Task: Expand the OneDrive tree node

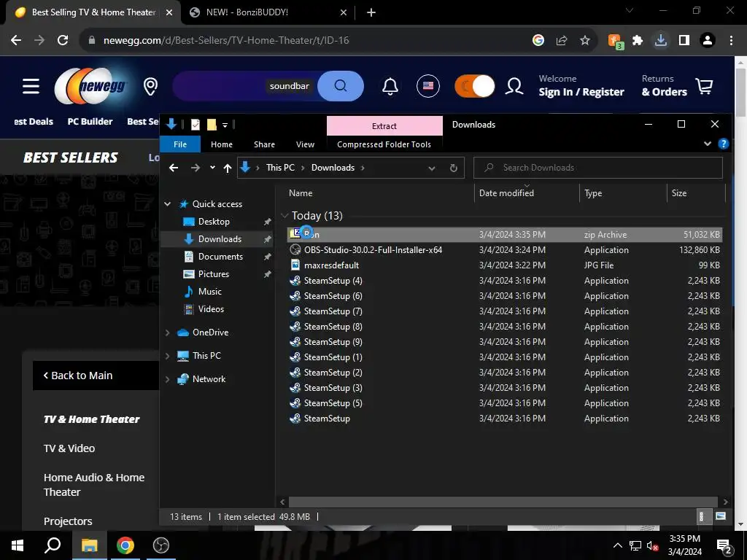Action: pyautogui.click(x=168, y=332)
